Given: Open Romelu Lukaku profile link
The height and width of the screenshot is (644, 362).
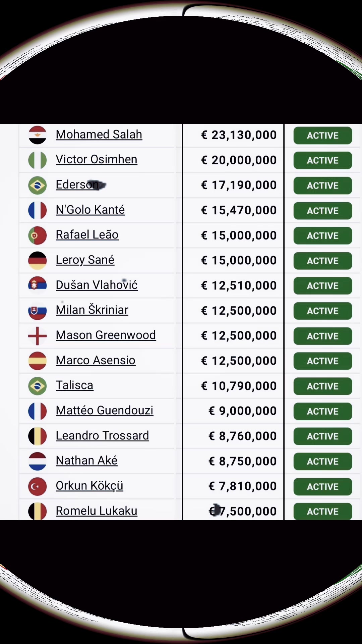Looking at the screenshot, I should tap(97, 511).
